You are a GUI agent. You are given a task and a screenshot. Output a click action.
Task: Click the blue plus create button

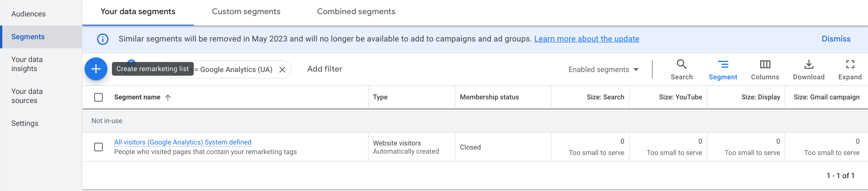click(96, 69)
